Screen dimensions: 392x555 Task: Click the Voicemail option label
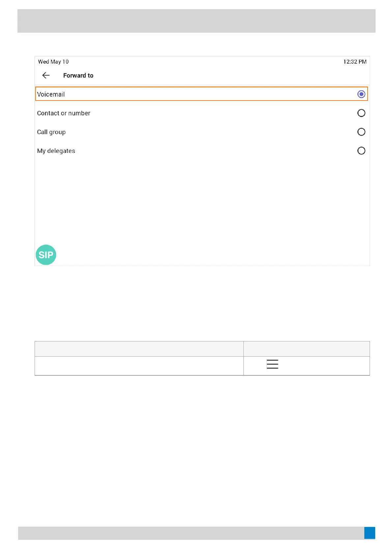pyautogui.click(x=51, y=94)
